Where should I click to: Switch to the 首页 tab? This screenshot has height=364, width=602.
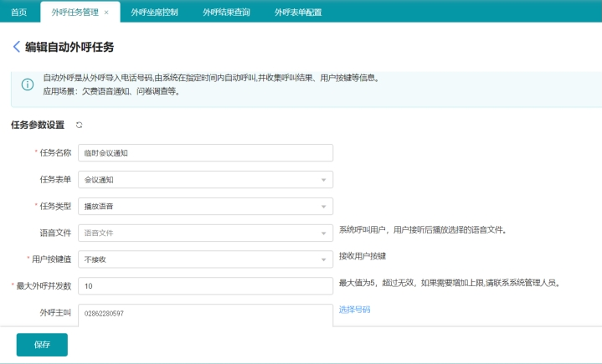(18, 12)
